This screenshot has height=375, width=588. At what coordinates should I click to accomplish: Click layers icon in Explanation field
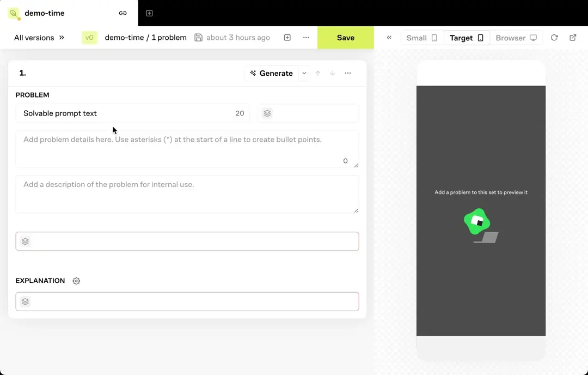pos(25,301)
